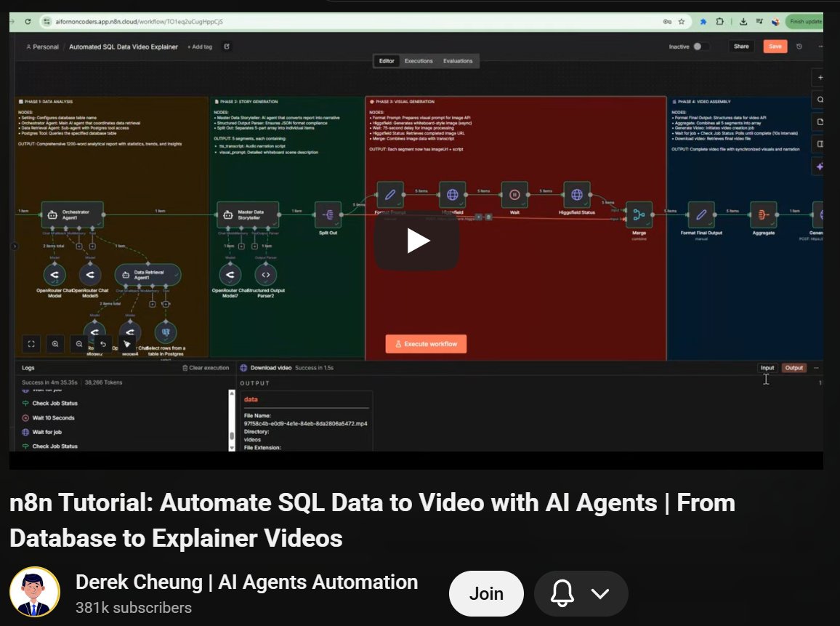
Task: Select the Higgsfield globe node
Action: (452, 195)
